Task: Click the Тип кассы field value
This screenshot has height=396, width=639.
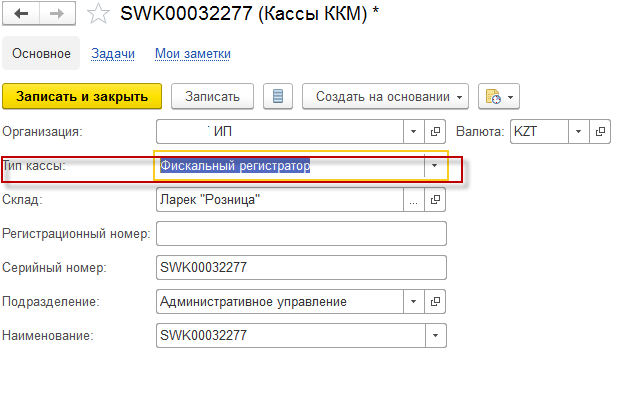Action: [289, 165]
